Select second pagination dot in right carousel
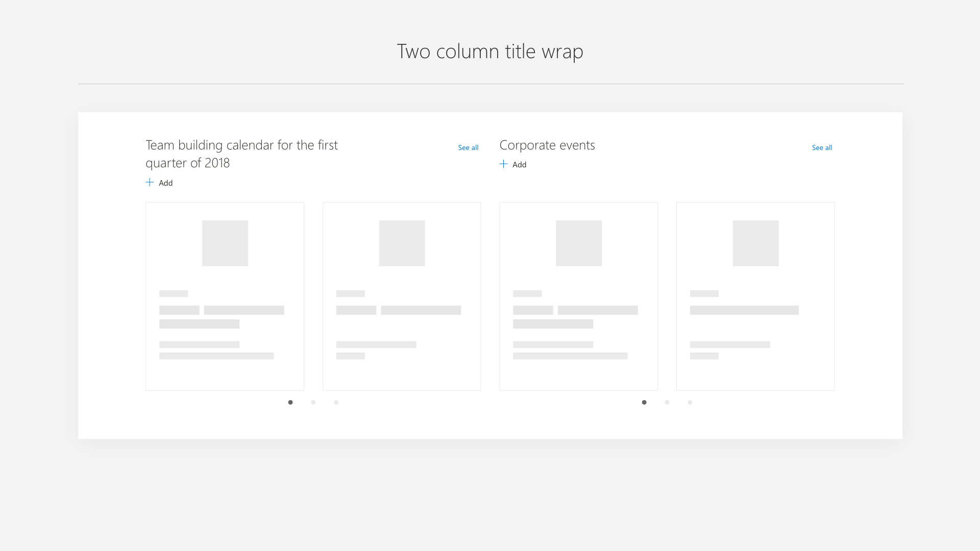The image size is (980, 551). point(667,403)
